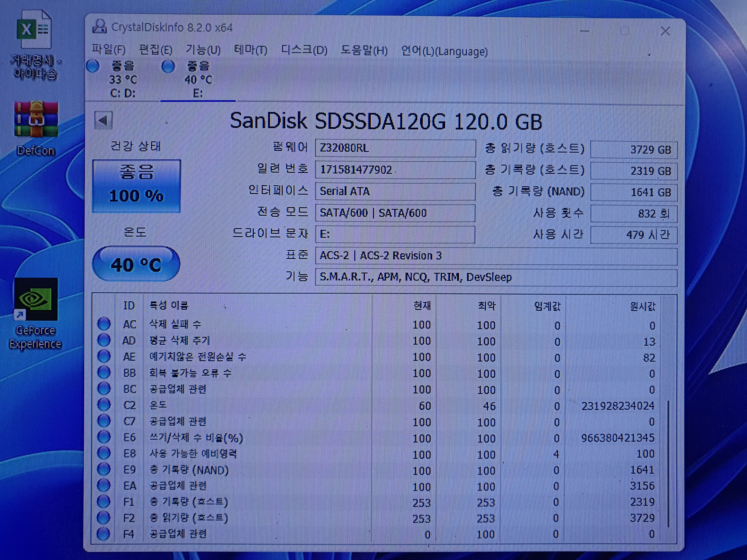
Task: Open the 언어(L)(Language) menu
Action: pyautogui.click(x=444, y=51)
